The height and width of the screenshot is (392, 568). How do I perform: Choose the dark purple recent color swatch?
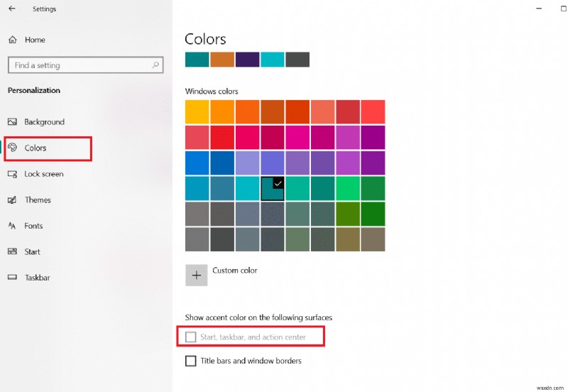point(247,60)
